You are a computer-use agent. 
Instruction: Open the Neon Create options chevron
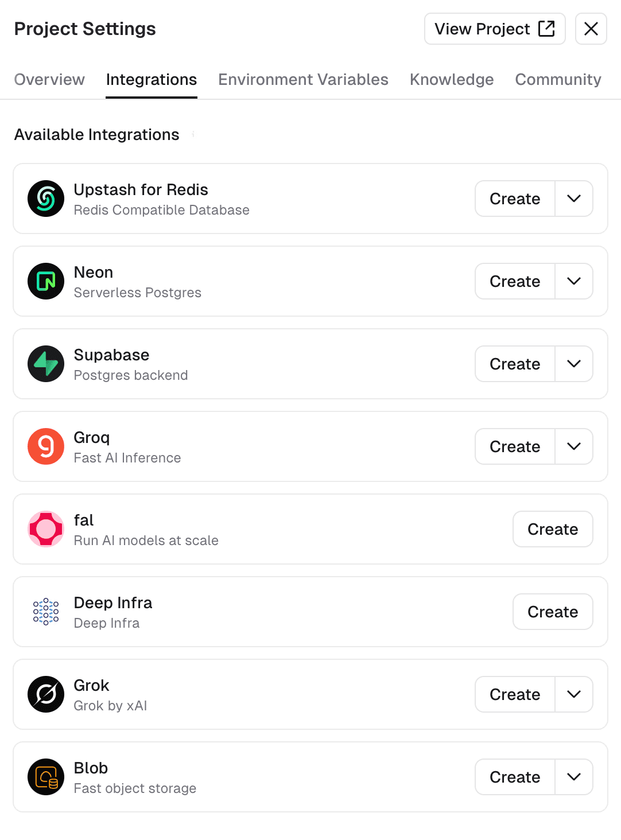tap(573, 281)
